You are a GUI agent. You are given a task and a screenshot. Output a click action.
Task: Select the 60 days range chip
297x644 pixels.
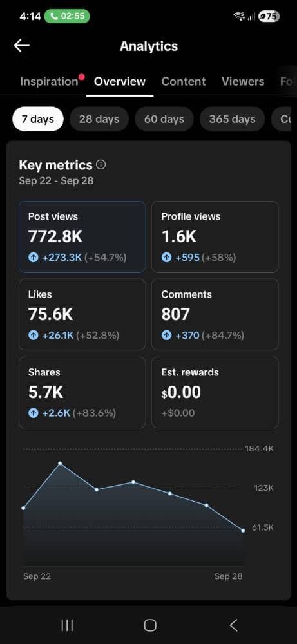tap(164, 119)
